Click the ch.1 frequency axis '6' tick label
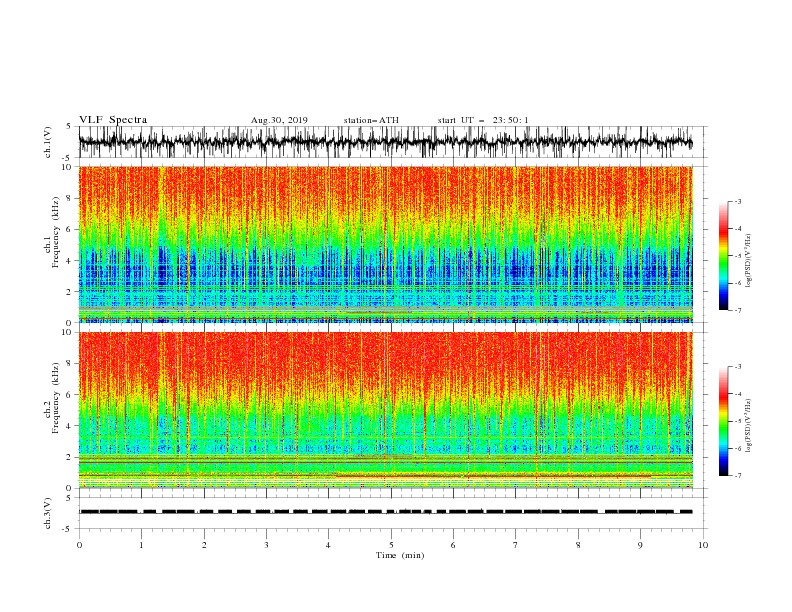 (70, 229)
